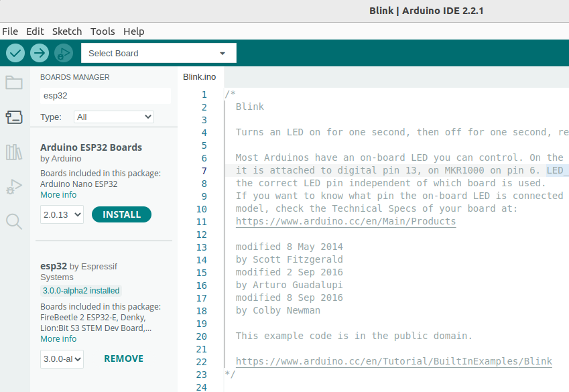Click the 'Arduino Nano ESP32' board name

(78, 184)
